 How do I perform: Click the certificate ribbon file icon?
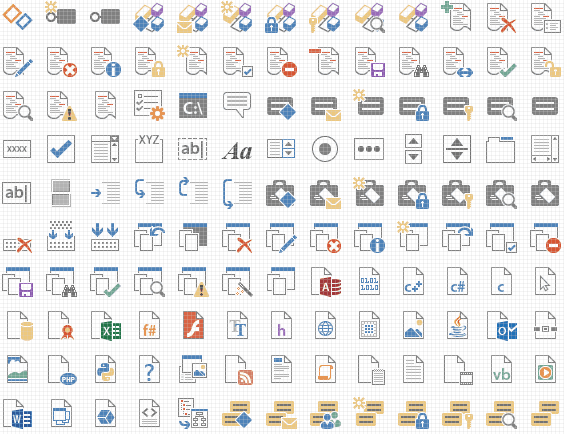[x=61, y=326]
